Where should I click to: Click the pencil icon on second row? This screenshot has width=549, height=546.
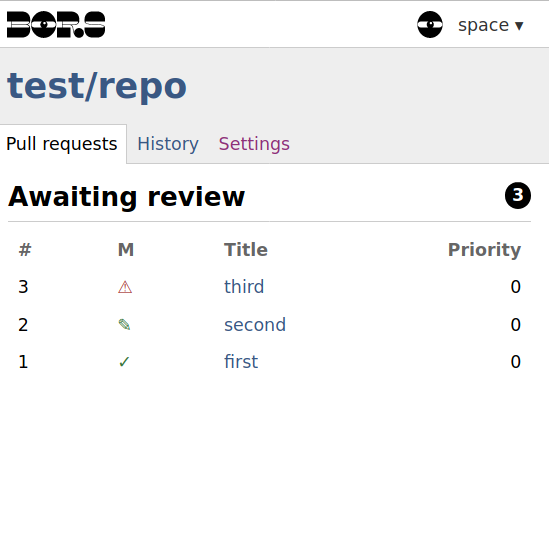tap(125, 325)
